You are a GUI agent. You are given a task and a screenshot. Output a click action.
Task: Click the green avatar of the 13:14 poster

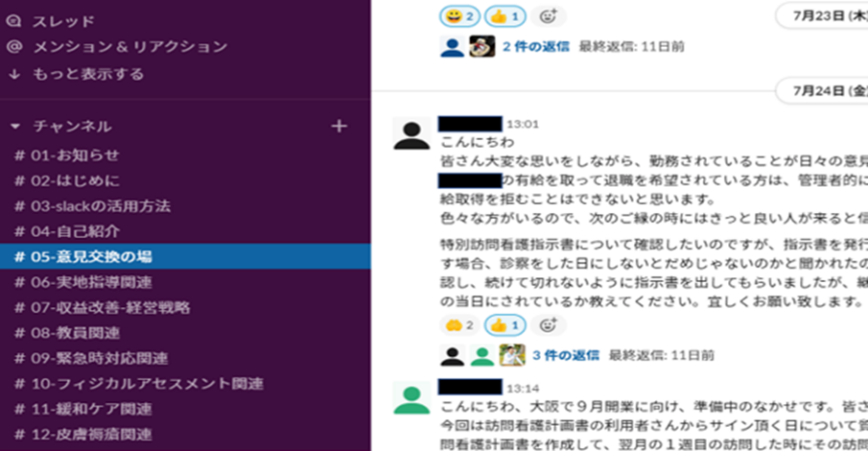[x=412, y=399]
